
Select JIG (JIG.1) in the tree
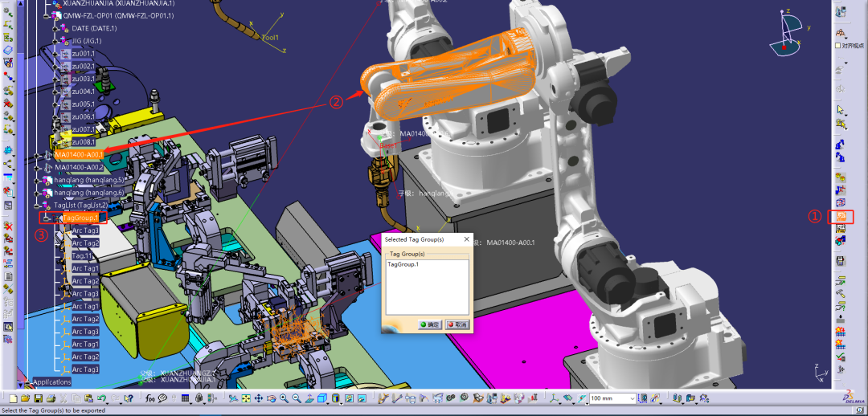click(86, 41)
